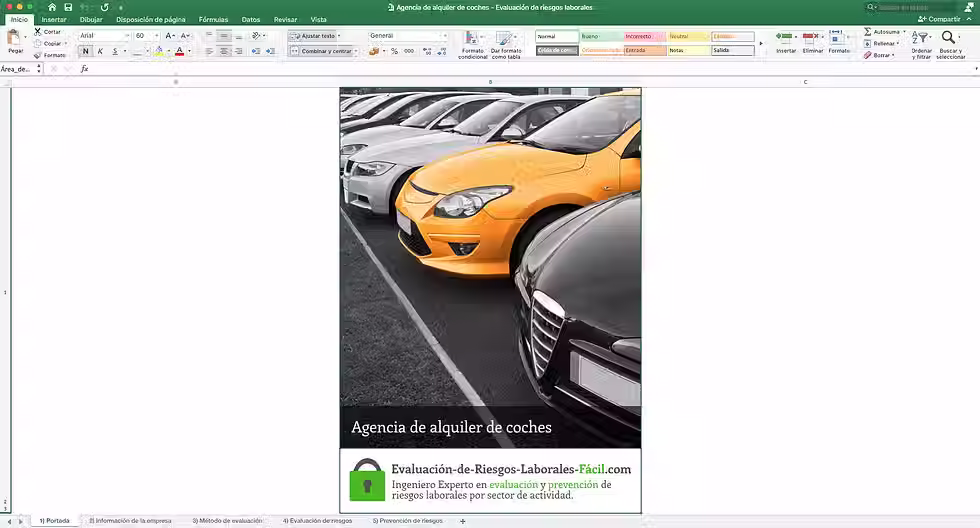980x528 pixels.
Task: Expand more cell styles gallery arrow
Action: [761, 43]
